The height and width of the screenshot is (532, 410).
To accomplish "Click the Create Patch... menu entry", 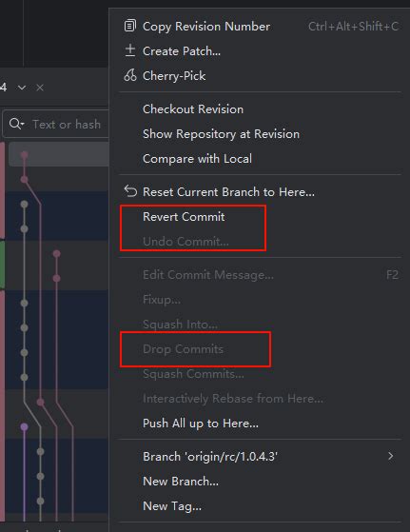I will click(182, 50).
